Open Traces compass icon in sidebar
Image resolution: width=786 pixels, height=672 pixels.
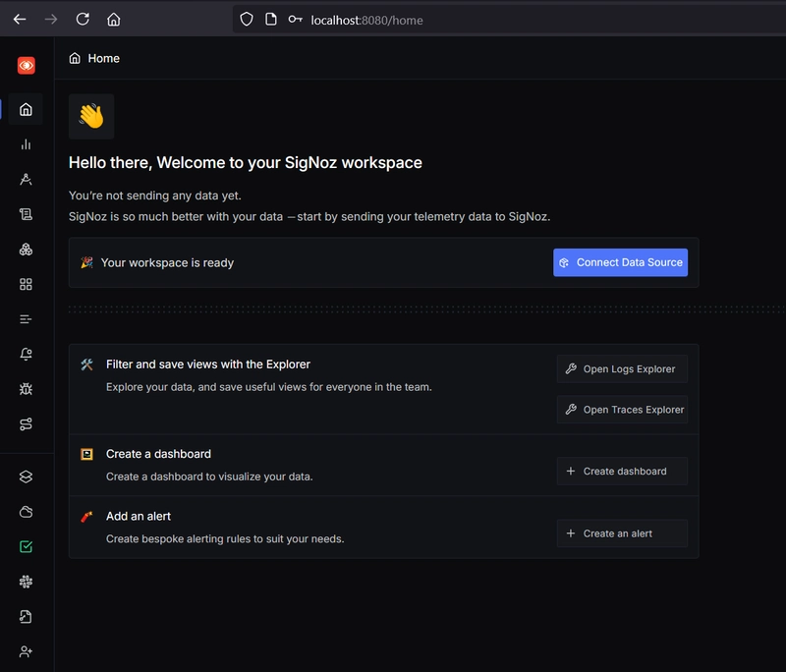click(x=27, y=180)
